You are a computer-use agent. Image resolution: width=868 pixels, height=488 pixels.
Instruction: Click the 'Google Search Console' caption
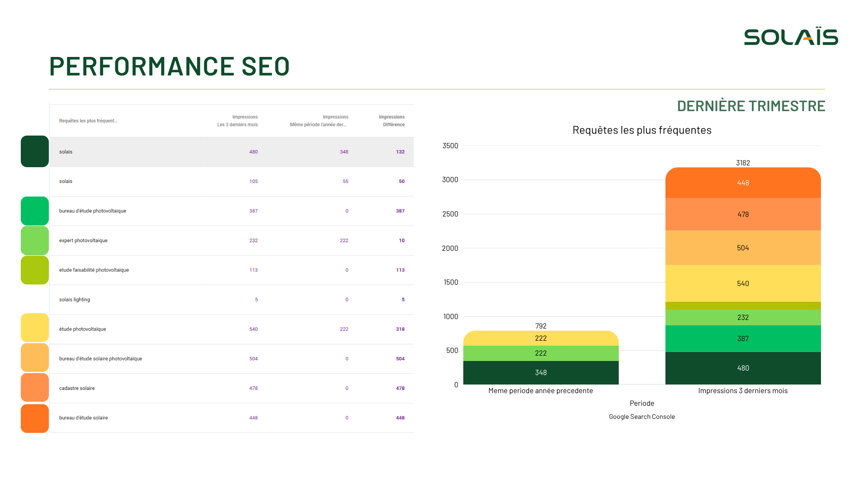[x=642, y=417]
